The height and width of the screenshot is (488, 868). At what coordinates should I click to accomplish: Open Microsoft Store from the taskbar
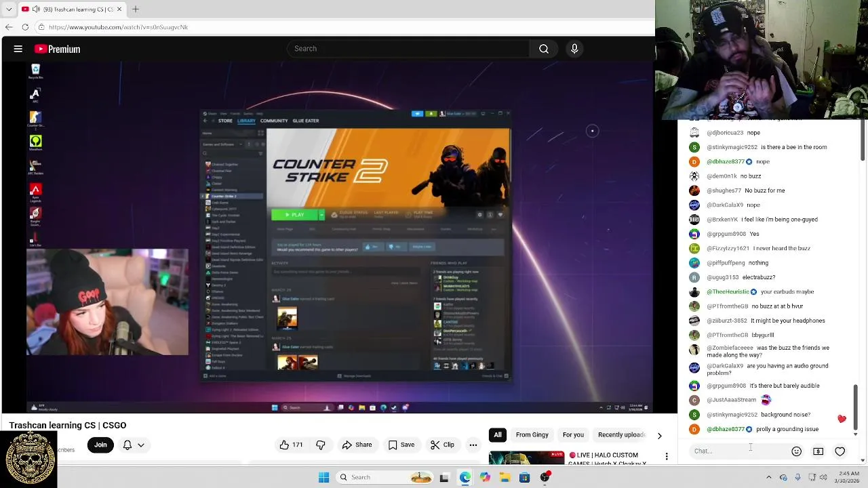pos(524,477)
